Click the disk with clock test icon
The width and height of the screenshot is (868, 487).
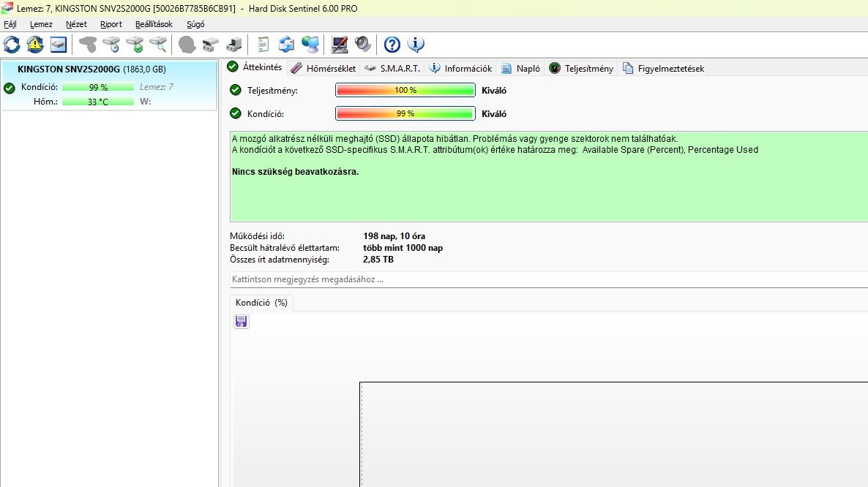click(x=111, y=44)
